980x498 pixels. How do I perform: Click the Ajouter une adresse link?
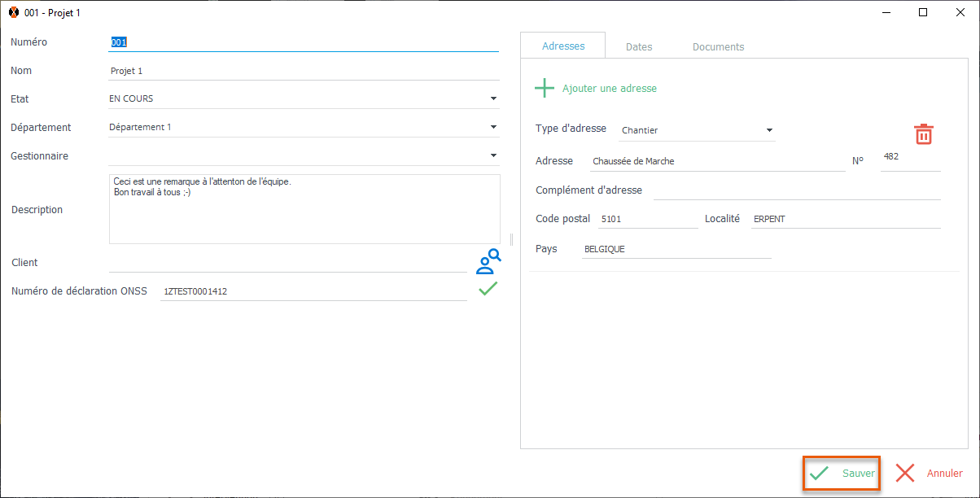pyautogui.click(x=609, y=88)
